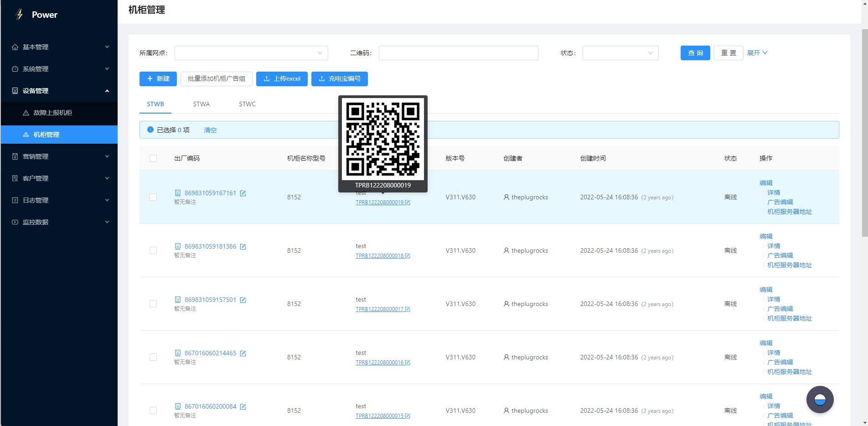Click 编辑 in first row 869831059167161

point(766,183)
